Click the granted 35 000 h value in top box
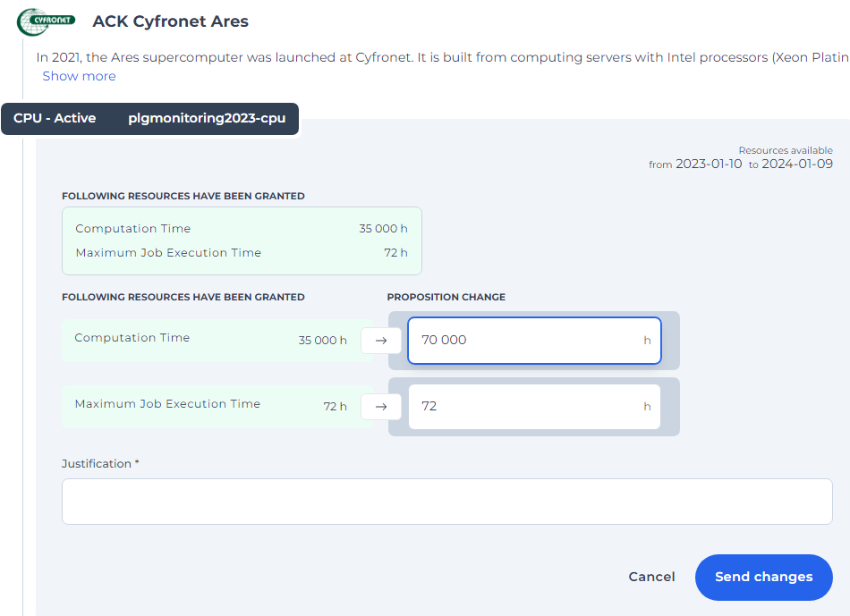This screenshot has height=616, width=850. coord(383,229)
